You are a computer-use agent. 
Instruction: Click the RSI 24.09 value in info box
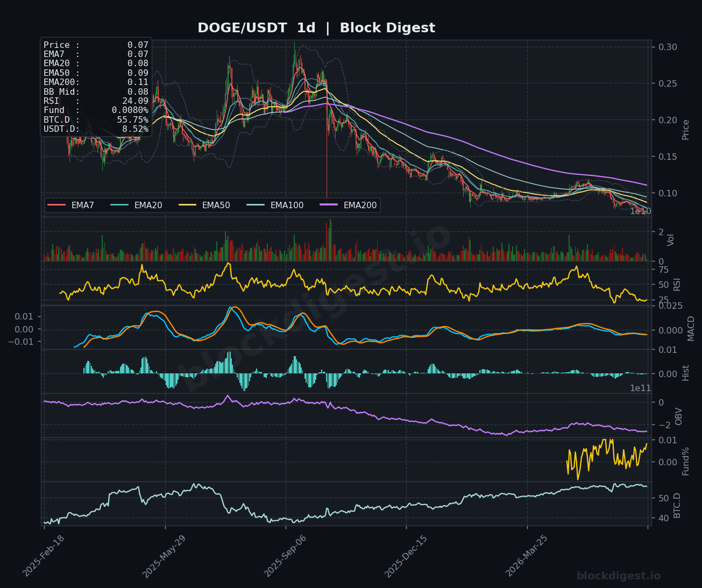point(135,101)
